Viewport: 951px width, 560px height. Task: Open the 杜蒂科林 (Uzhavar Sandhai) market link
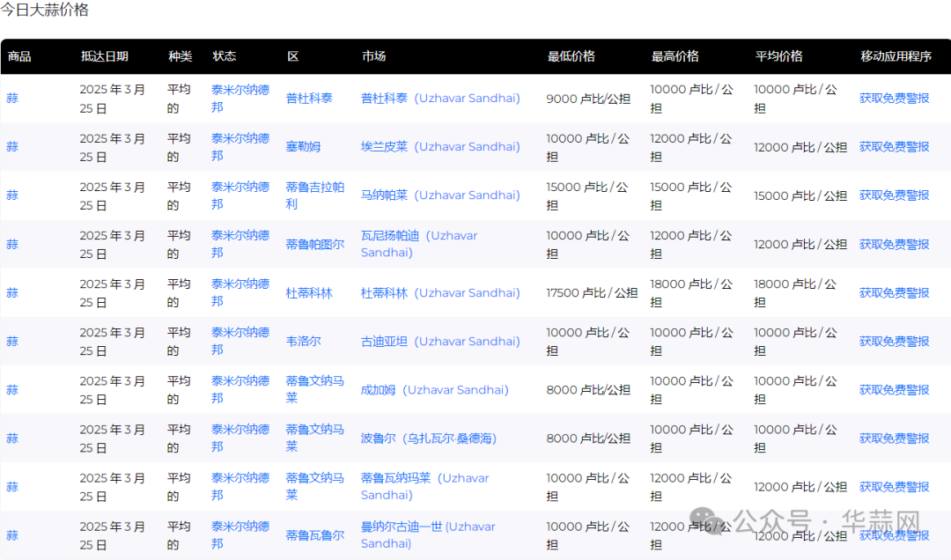coord(440,293)
